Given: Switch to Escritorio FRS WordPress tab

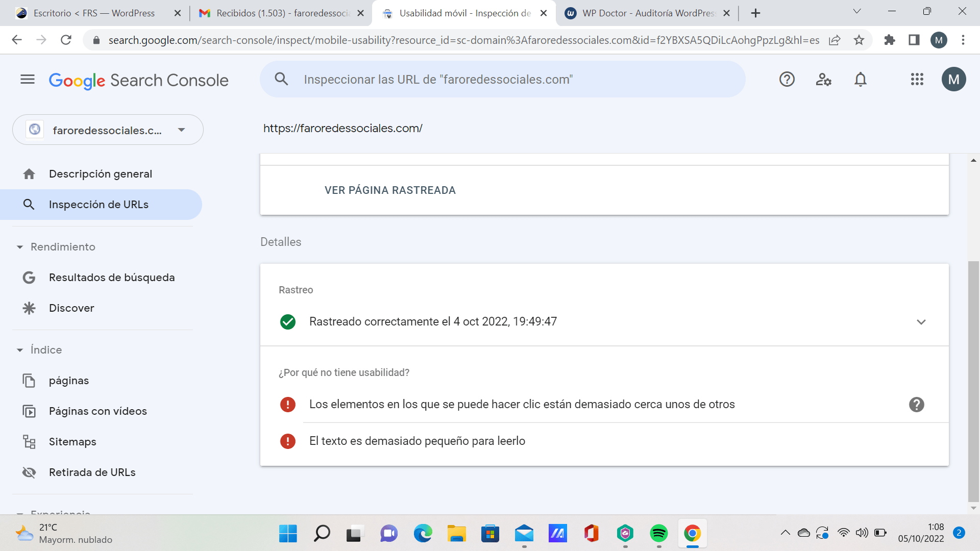Looking at the screenshot, I should (94, 13).
